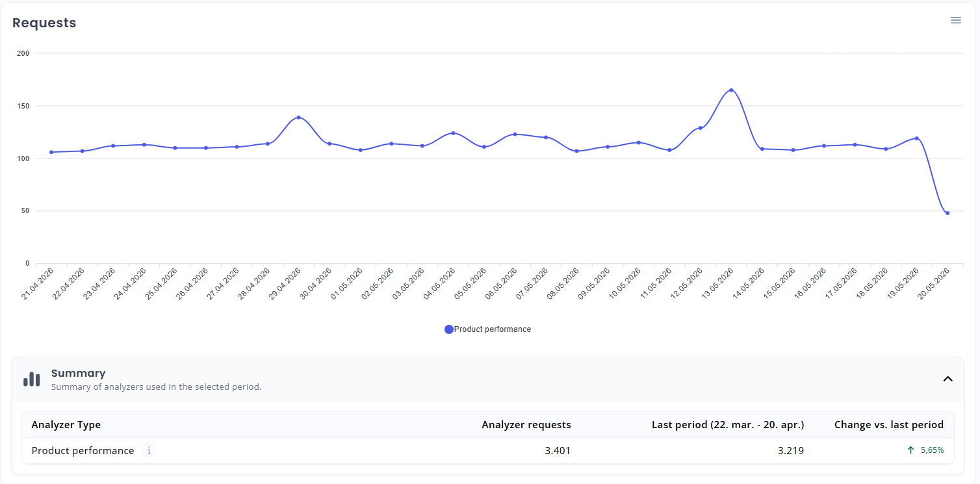Click the data point for 12.05.2026
The image size is (980, 484).
(x=700, y=128)
